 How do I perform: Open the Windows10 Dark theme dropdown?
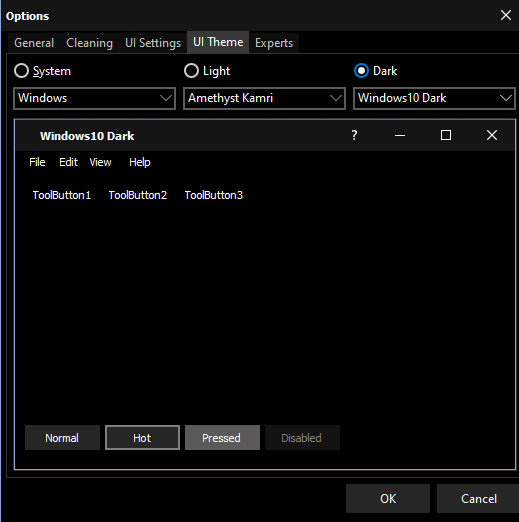[x=434, y=98]
